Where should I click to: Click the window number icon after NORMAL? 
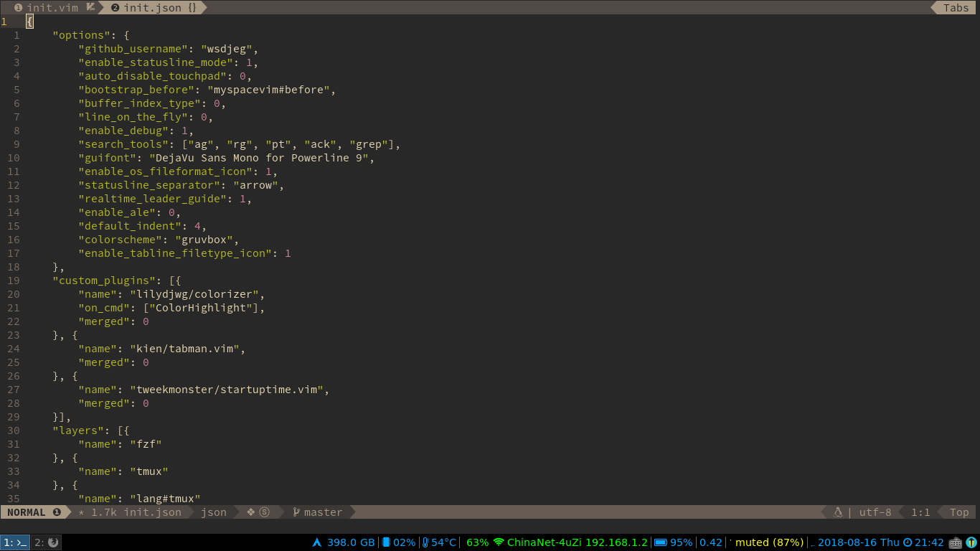pos(57,512)
